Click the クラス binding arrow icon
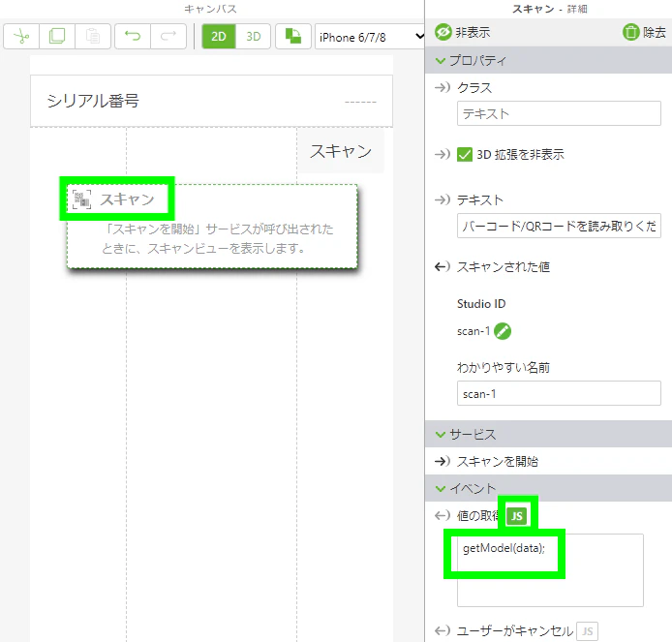This screenshot has width=672, height=642. pos(443,87)
